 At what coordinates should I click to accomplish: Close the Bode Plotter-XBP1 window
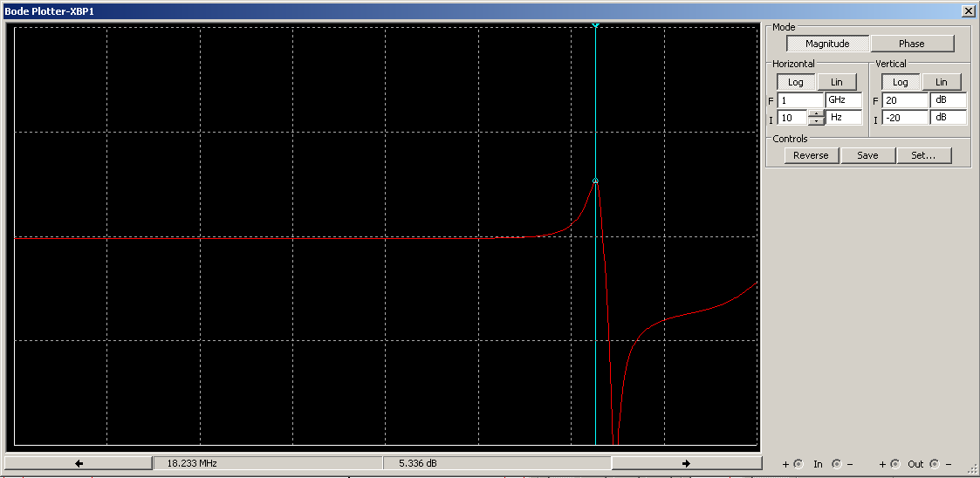point(970,10)
